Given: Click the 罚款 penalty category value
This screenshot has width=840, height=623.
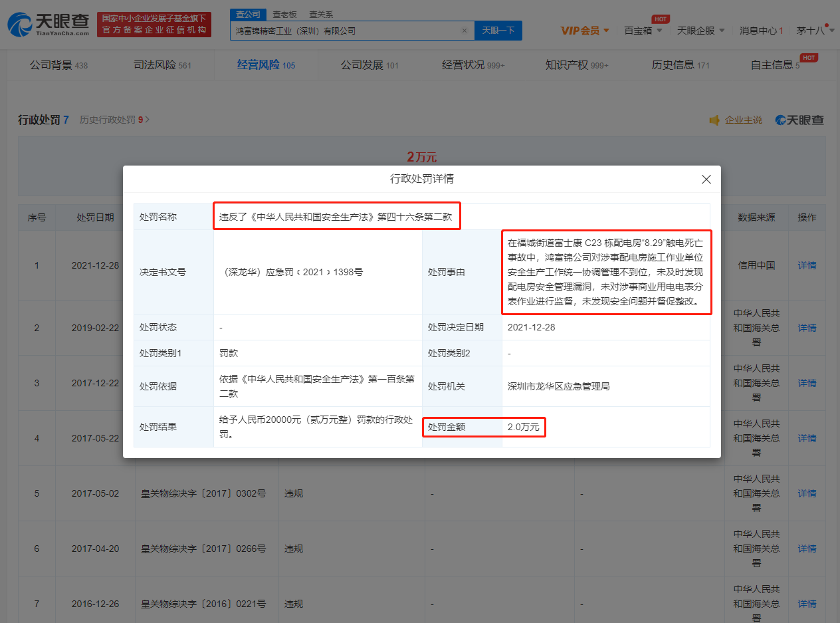Looking at the screenshot, I should pos(229,353).
